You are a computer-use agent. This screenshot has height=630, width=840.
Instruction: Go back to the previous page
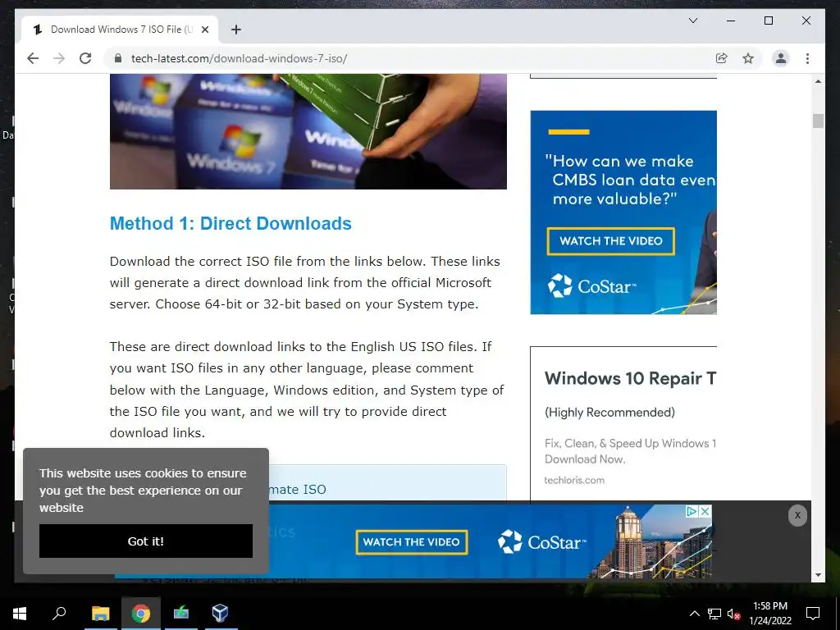[33, 58]
